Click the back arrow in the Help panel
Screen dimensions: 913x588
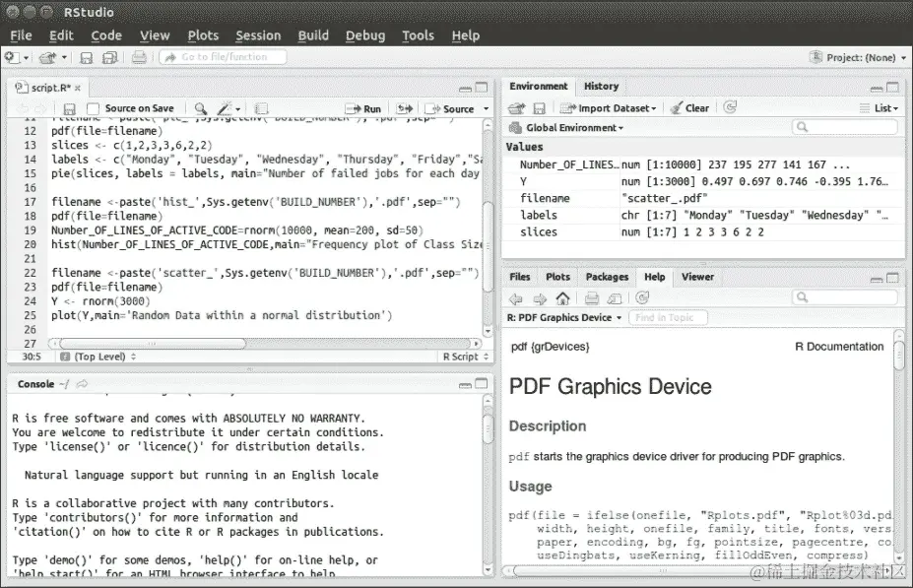tap(516, 297)
